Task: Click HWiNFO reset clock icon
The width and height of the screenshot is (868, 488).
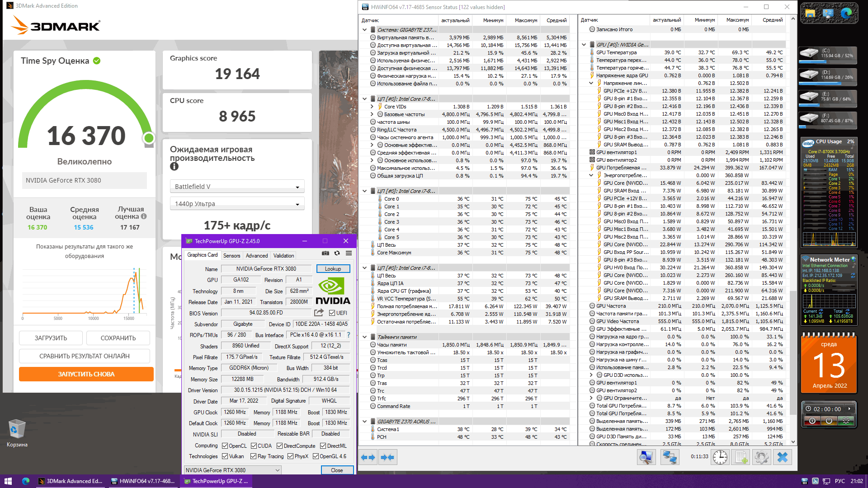Action: coord(720,457)
